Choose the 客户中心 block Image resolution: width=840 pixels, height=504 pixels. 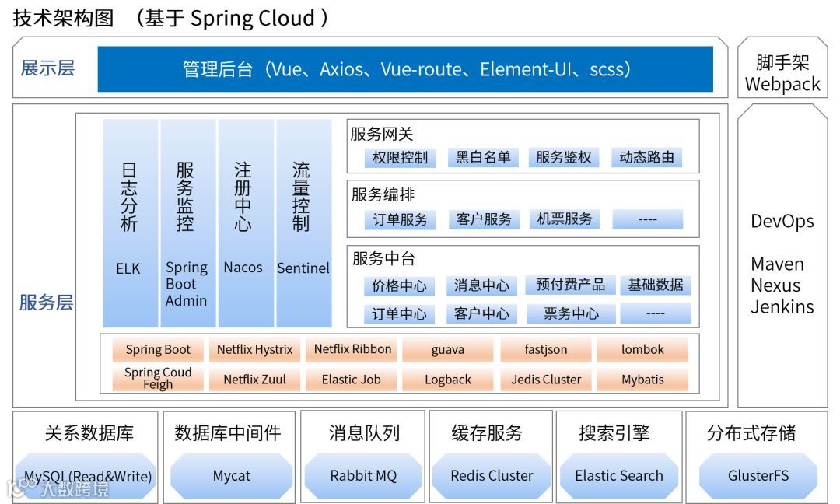(481, 313)
